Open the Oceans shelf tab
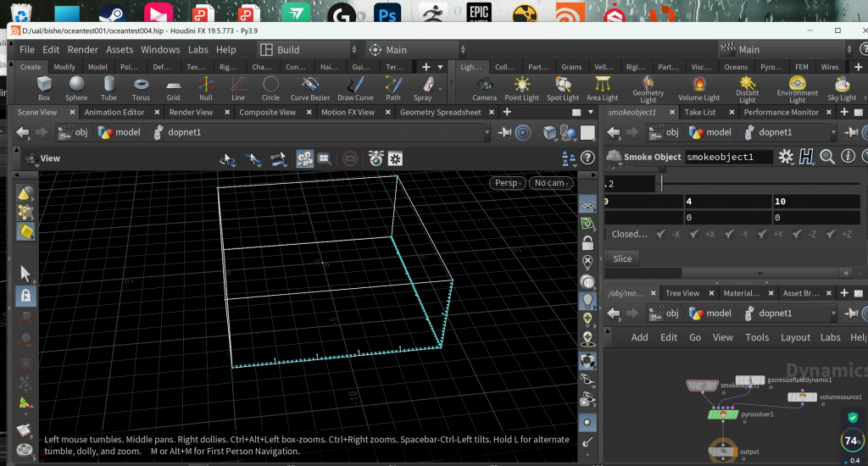Viewport: 868px width, 466px height. [736, 67]
